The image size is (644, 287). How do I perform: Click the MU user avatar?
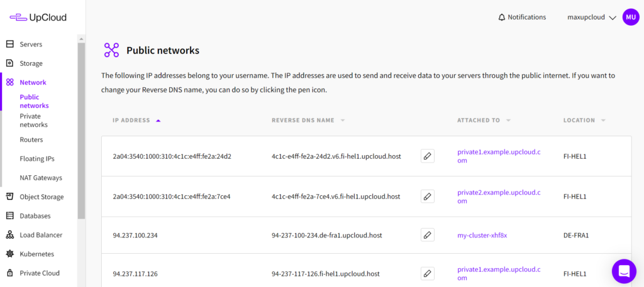point(630,18)
